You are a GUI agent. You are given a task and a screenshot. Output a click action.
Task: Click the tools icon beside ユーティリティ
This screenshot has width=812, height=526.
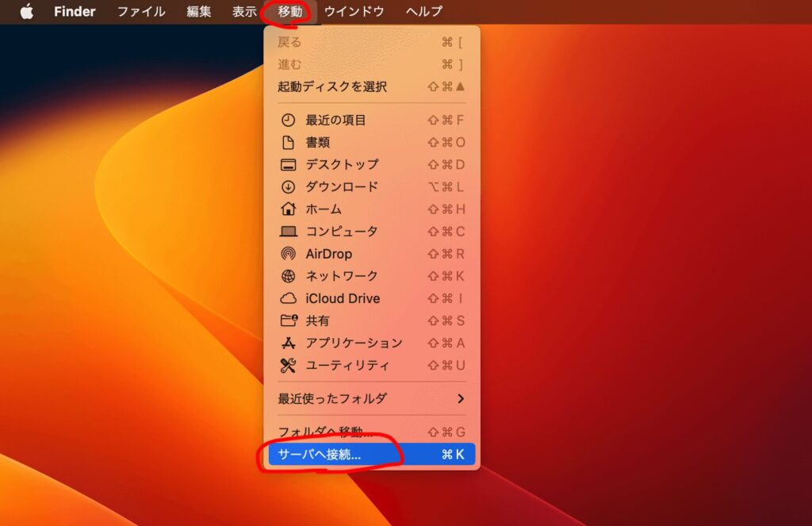[289, 365]
